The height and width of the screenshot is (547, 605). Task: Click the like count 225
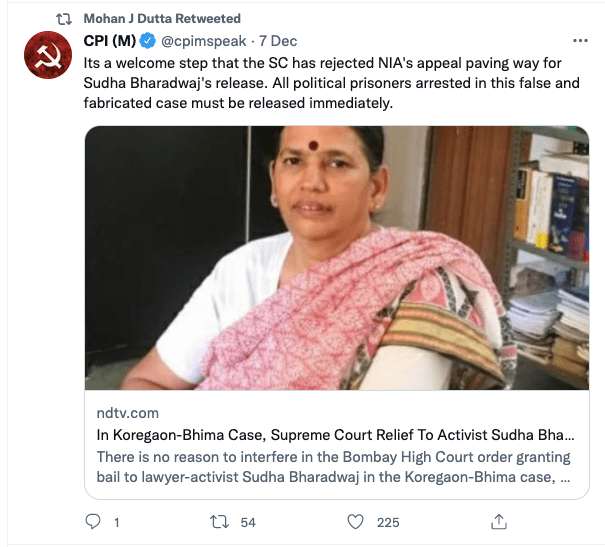(x=387, y=522)
